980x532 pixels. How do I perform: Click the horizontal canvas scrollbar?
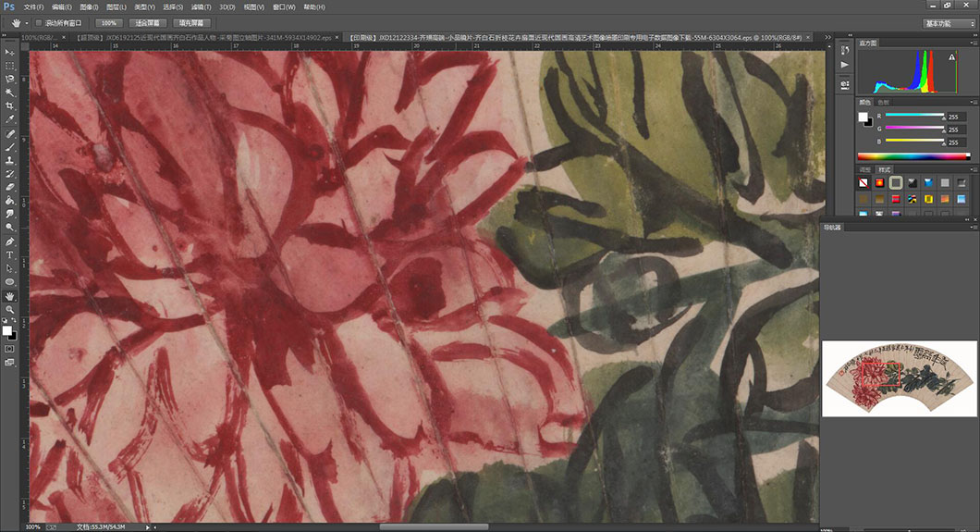click(x=433, y=527)
